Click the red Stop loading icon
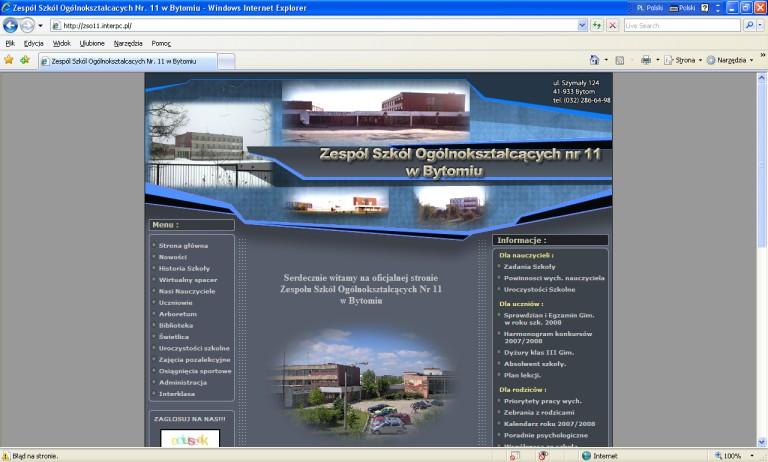Viewport: 768px width, 462px height. (x=612, y=25)
